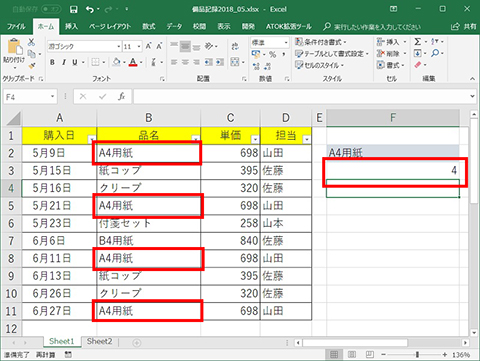The height and width of the screenshot is (361, 480).
Task: Click the Find and Select magnifier icon
Action: coord(435,53)
